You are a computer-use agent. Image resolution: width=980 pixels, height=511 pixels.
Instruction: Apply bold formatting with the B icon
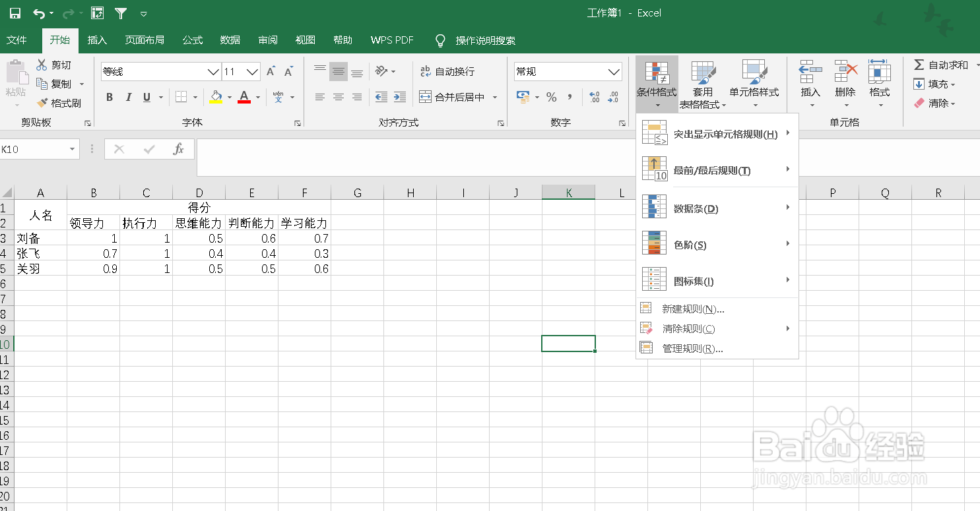pos(110,96)
